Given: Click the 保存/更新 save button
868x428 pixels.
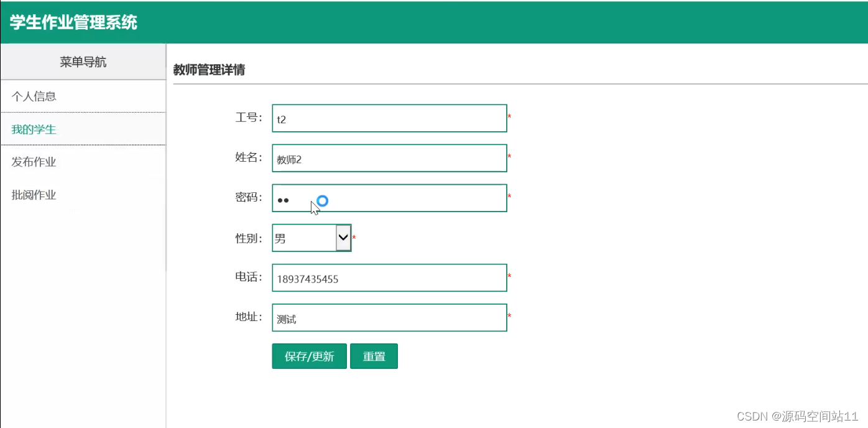Looking at the screenshot, I should (x=309, y=356).
